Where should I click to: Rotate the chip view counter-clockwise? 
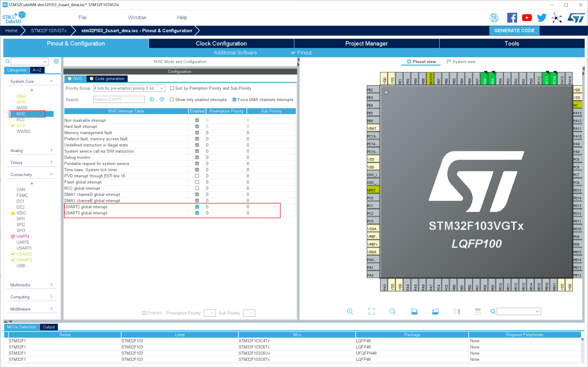coord(435,311)
